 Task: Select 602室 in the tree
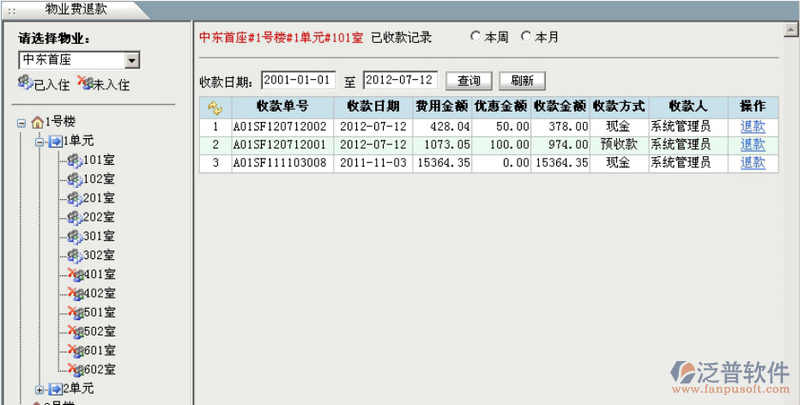tap(100, 370)
